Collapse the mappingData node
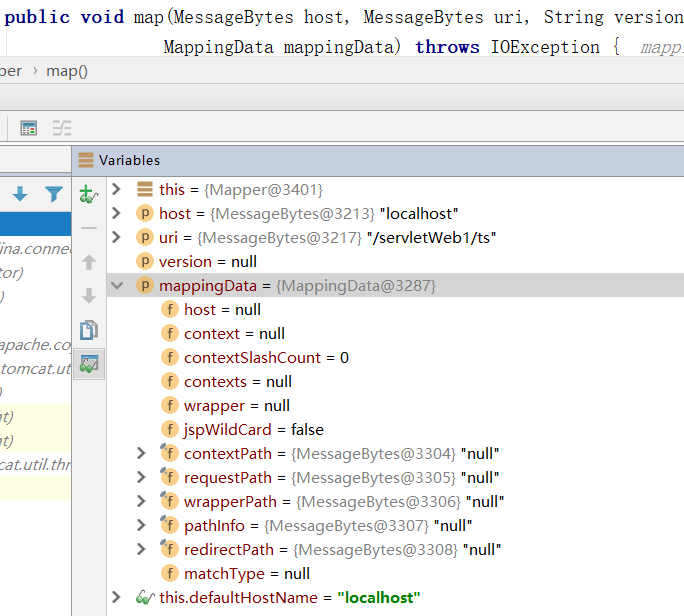684x616 pixels. click(x=117, y=286)
